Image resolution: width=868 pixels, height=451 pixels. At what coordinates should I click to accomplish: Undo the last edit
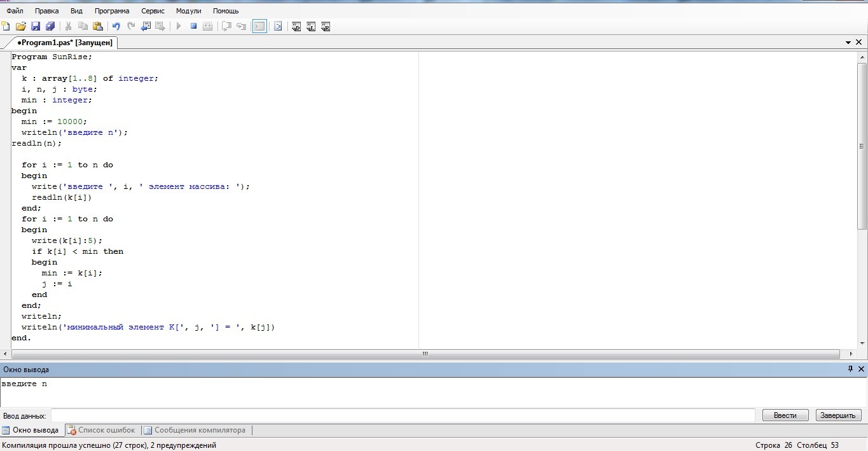pyautogui.click(x=116, y=26)
